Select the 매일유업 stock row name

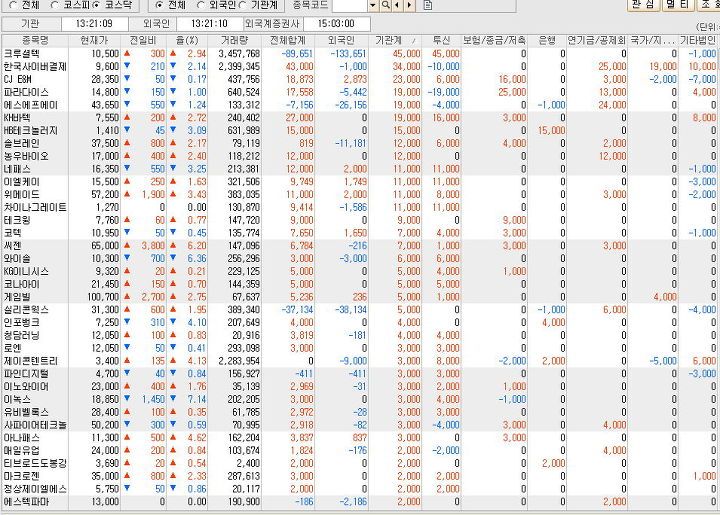[22, 451]
